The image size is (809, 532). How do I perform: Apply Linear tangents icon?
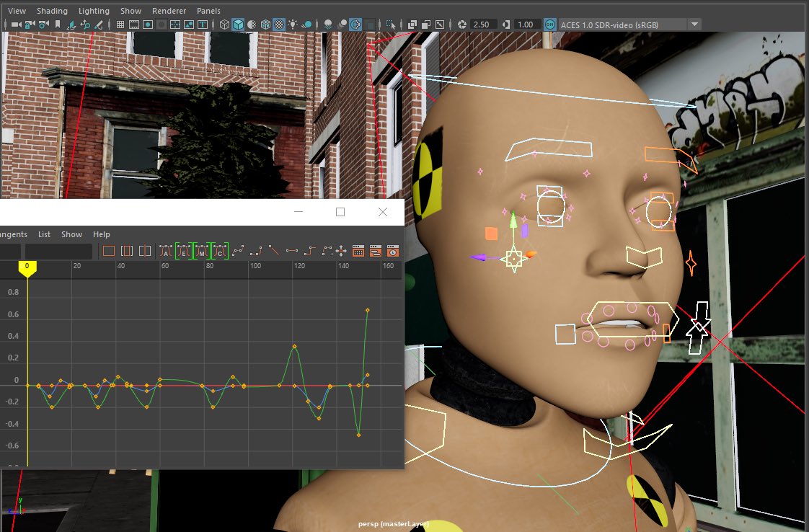[x=273, y=252]
